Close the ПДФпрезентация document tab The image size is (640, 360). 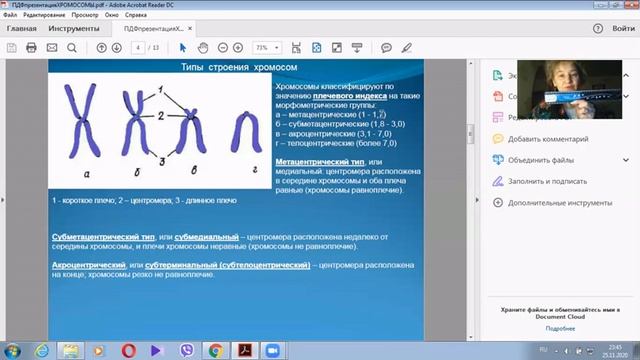tap(190, 29)
